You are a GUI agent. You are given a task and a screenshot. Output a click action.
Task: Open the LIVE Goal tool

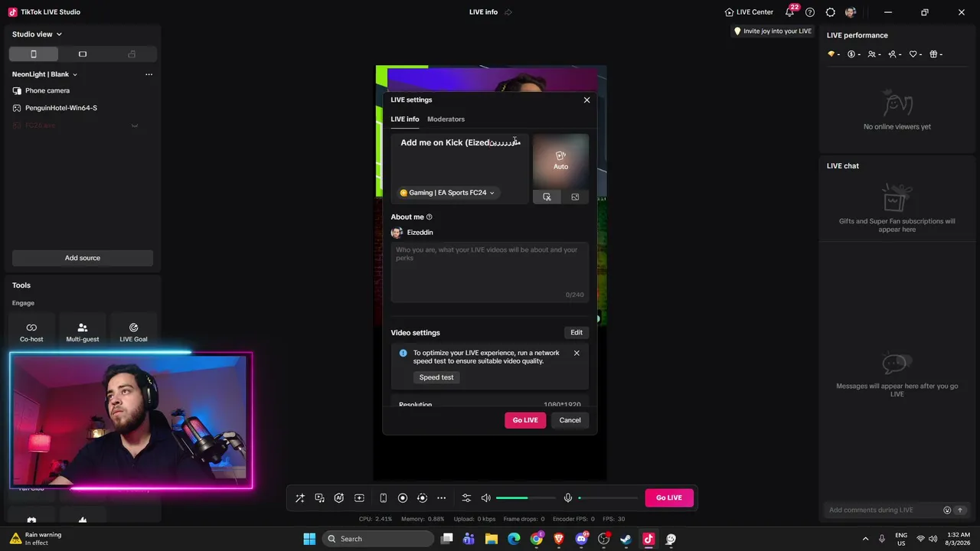tap(133, 331)
